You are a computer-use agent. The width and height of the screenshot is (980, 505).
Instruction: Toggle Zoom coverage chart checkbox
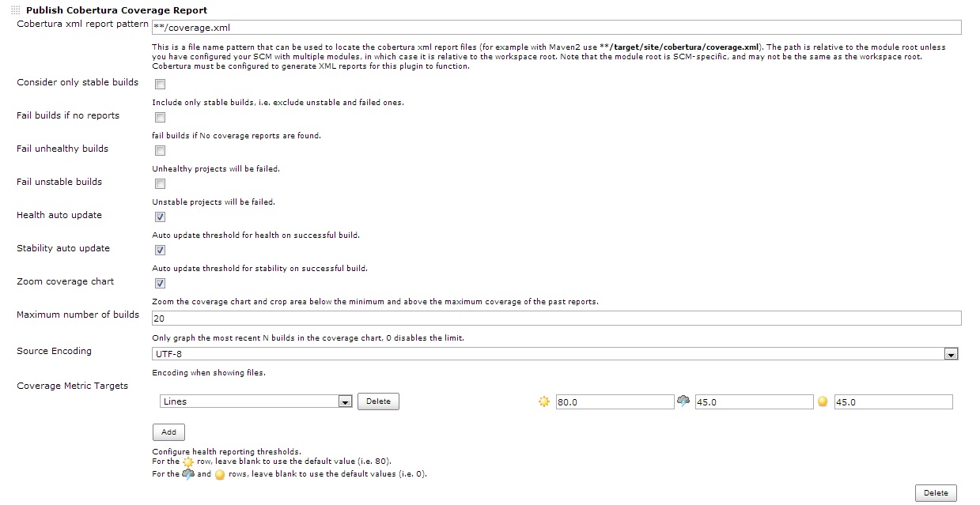pos(160,283)
